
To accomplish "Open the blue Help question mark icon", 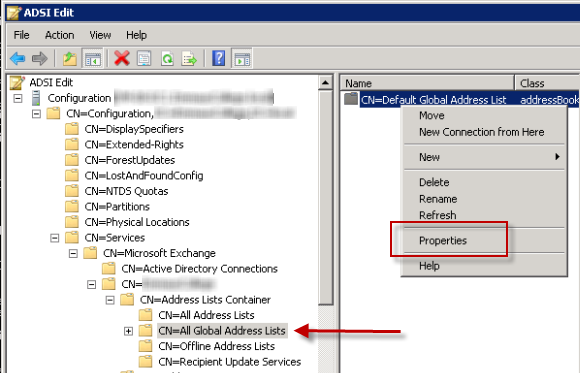I will coord(219,58).
